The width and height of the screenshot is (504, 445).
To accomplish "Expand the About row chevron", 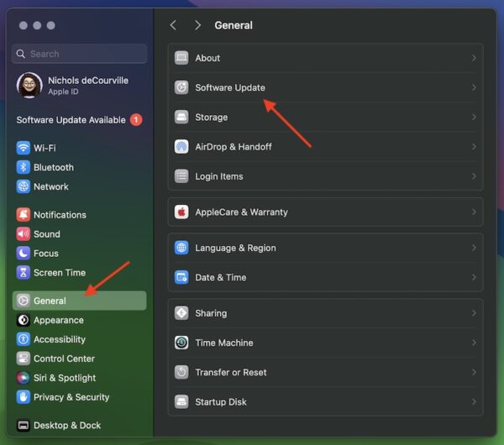I will 474,58.
